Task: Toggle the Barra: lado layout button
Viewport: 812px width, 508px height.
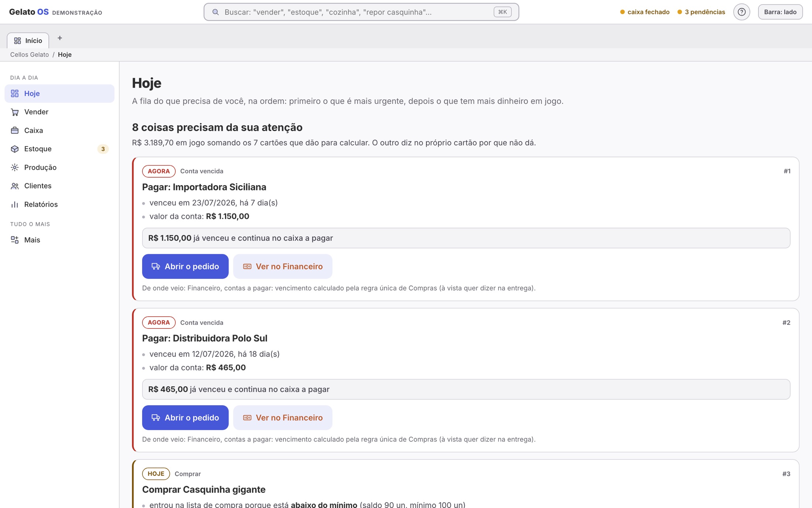Action: tap(780, 12)
